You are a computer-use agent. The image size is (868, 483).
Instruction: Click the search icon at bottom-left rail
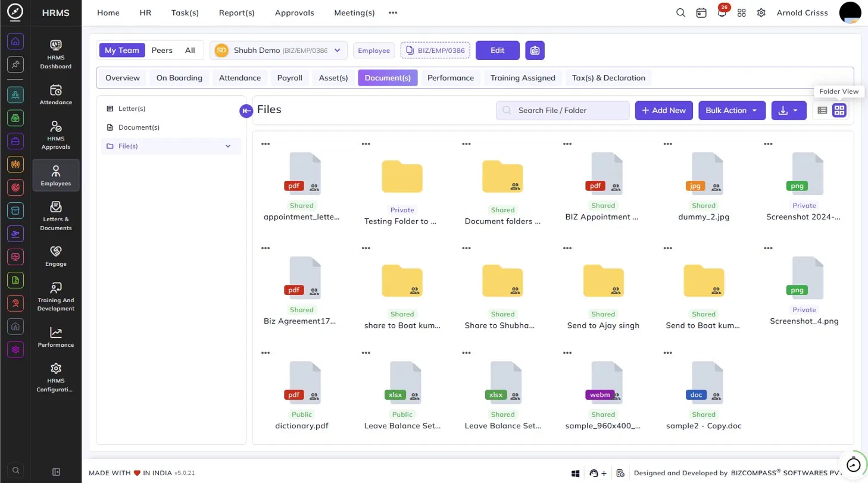[16, 471]
